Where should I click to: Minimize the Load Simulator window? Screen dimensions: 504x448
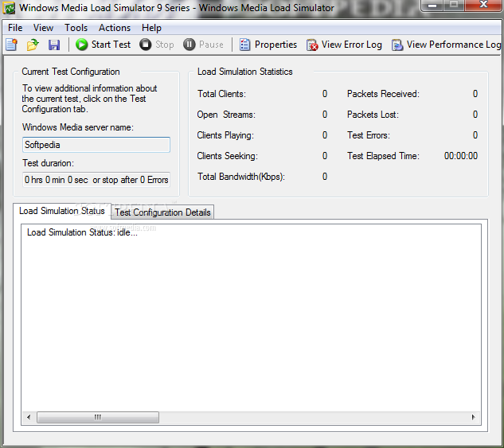pyautogui.click(x=432, y=5)
